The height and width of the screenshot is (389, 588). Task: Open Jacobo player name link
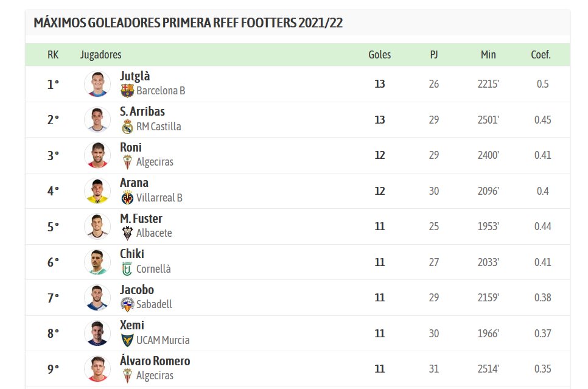tap(136, 290)
